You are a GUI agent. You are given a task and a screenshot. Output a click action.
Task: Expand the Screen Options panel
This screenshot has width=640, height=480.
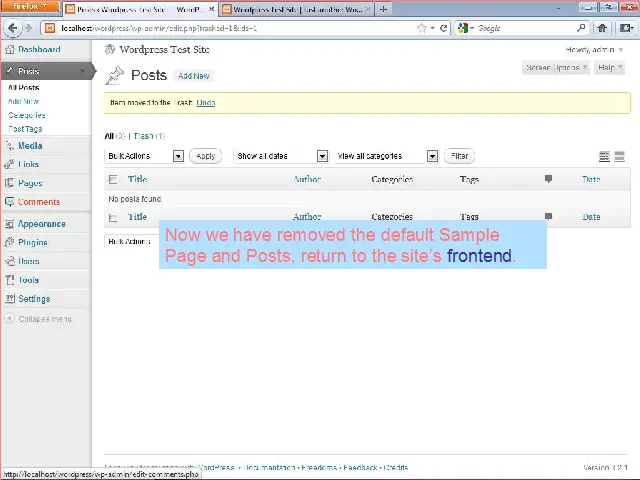tap(551, 68)
